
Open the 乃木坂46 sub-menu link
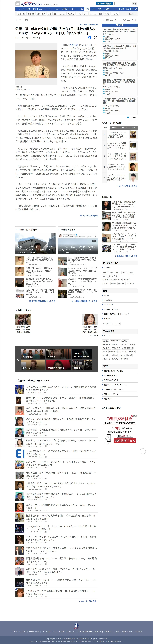point(71,14)
